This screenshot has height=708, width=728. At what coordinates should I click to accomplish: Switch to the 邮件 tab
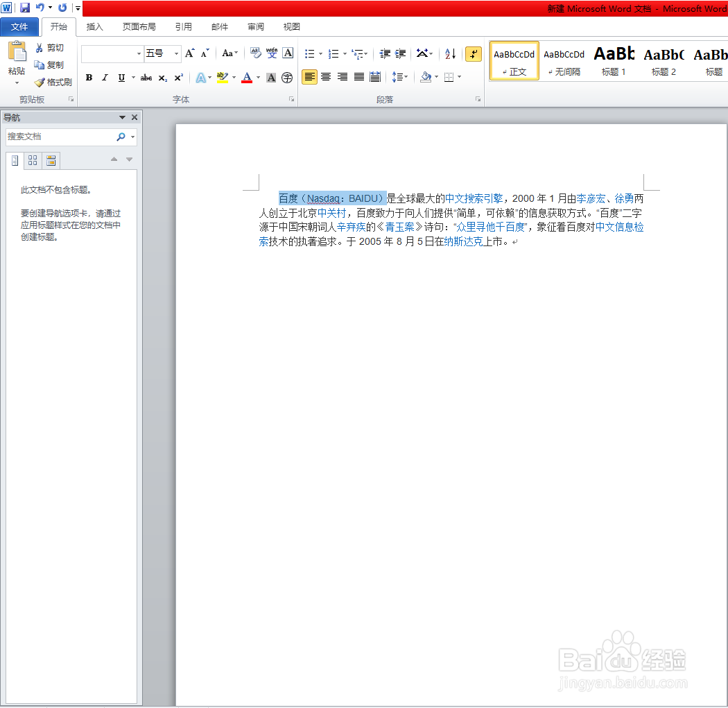(220, 27)
